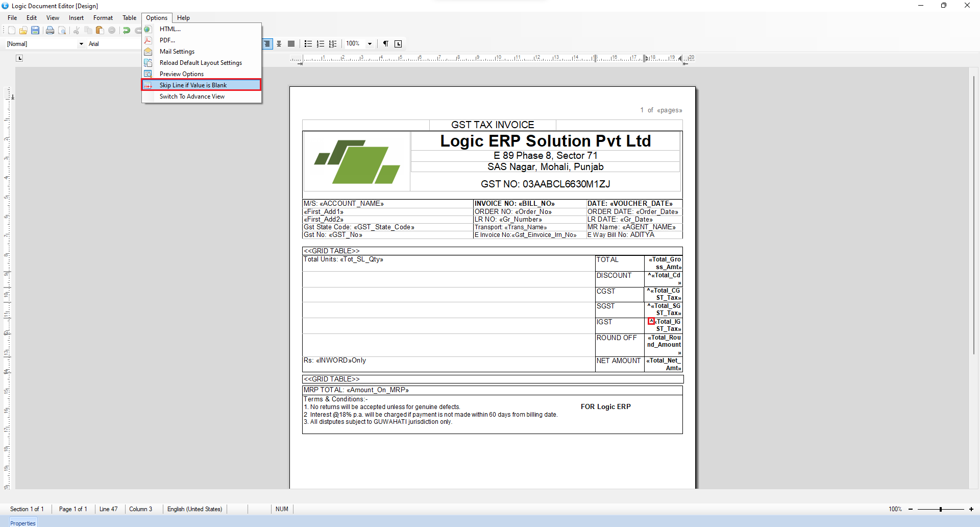980x527 pixels.
Task: Open an existing file with folder icon
Action: coord(23,31)
